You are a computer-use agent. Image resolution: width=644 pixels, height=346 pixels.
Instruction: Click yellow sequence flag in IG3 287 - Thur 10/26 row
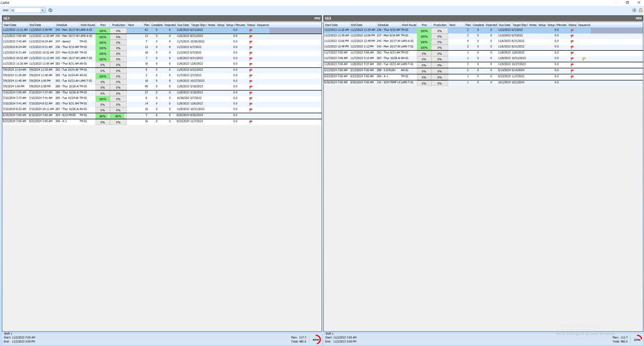584,59
